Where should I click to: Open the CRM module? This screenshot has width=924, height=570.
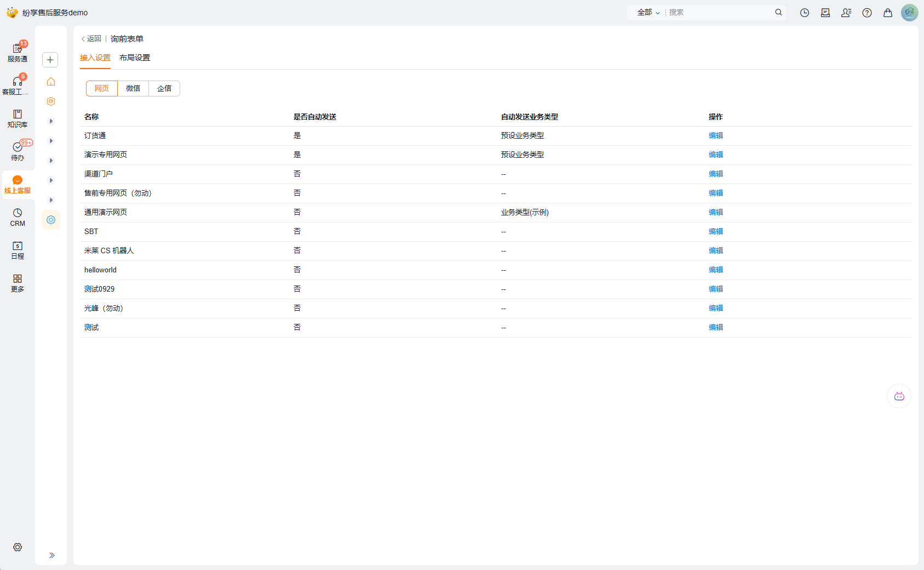pyautogui.click(x=18, y=217)
